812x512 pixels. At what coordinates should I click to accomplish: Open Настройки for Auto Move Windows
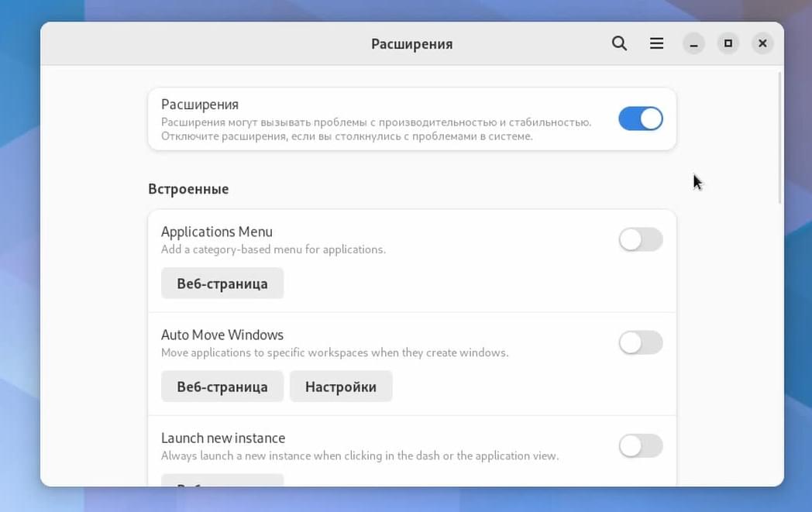tap(341, 387)
